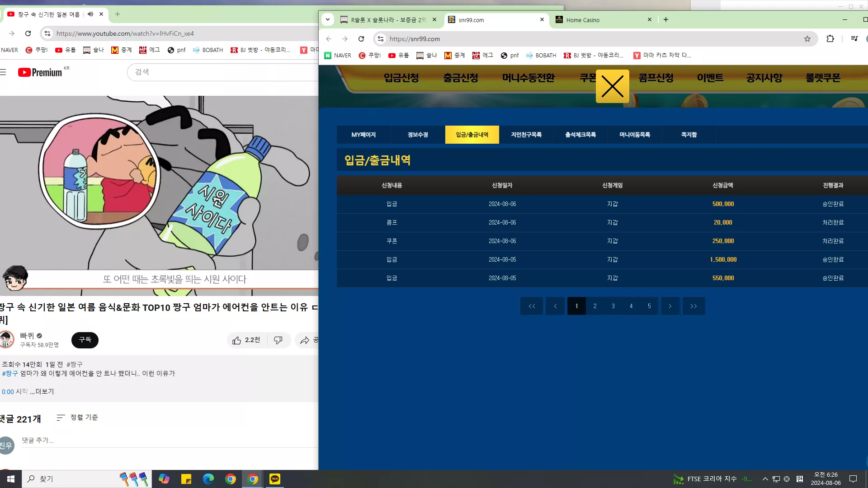Launch Microsoft Edge from the taskbar
This screenshot has width=868, height=488.
point(208,479)
